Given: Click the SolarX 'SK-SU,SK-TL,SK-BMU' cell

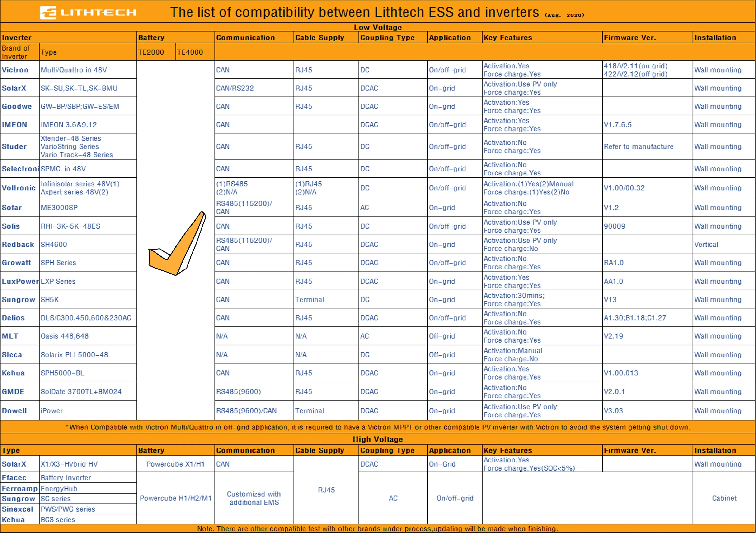Looking at the screenshot, I should [88, 88].
